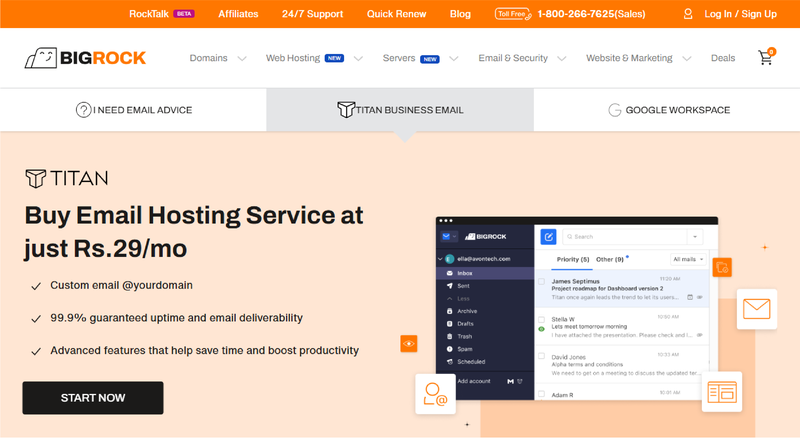The image size is (800, 445).
Task: Switch to the Google Workspace tab
Action: click(x=667, y=110)
